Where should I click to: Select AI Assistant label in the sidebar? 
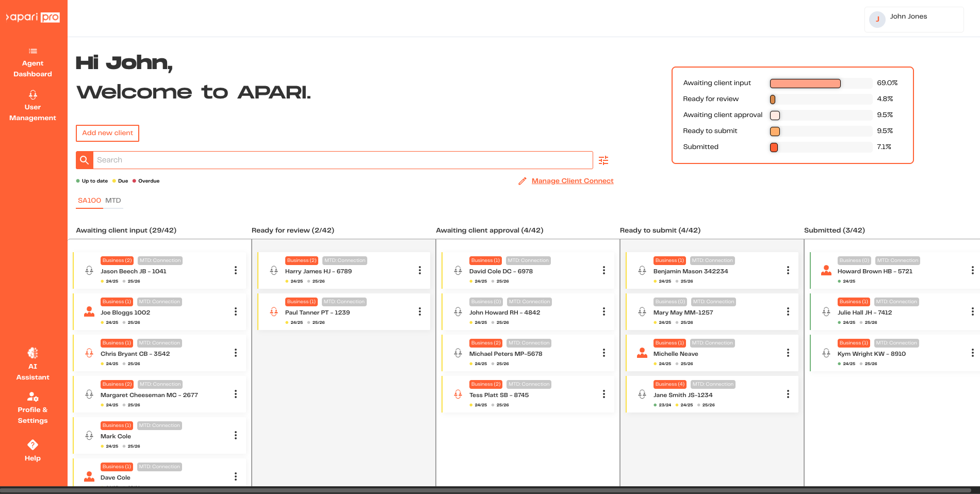33,372
